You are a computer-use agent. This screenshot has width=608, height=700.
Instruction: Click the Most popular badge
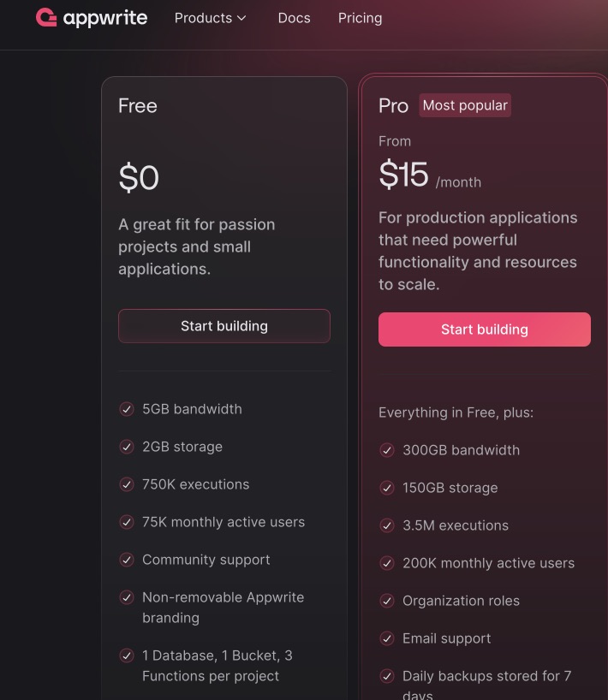click(465, 104)
